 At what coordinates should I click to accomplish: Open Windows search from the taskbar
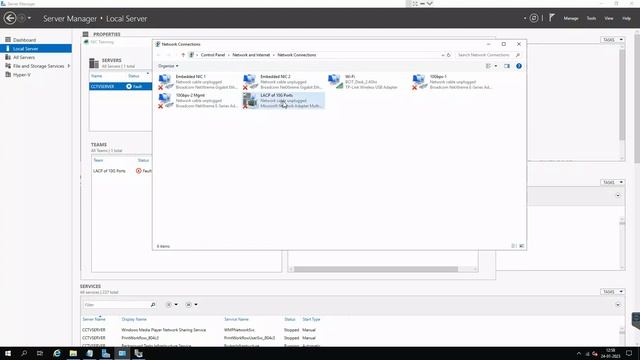click(x=24, y=353)
